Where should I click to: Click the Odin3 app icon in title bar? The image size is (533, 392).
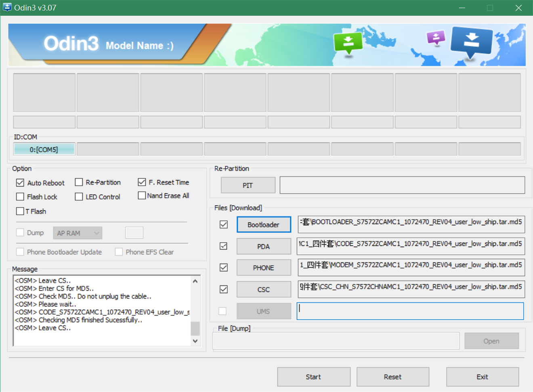tap(7, 8)
